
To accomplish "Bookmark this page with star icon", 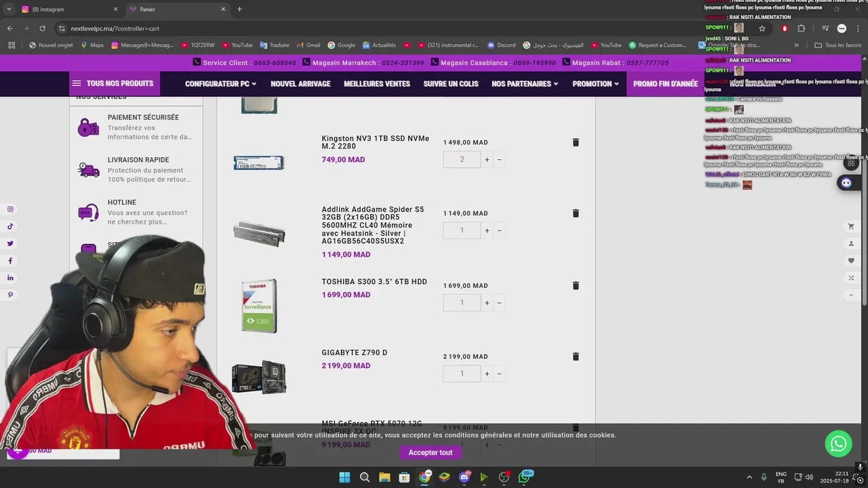I will tap(762, 28).
